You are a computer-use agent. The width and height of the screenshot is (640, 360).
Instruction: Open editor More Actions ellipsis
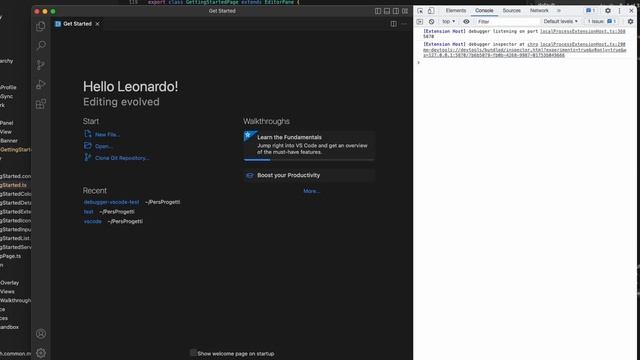tap(404, 24)
